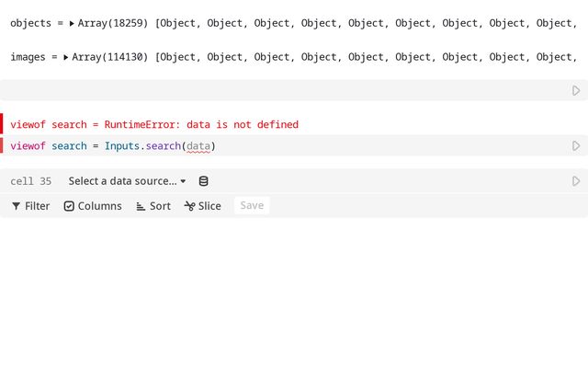Click the Sort bars icon
The height and width of the screenshot is (368, 588).
click(141, 206)
